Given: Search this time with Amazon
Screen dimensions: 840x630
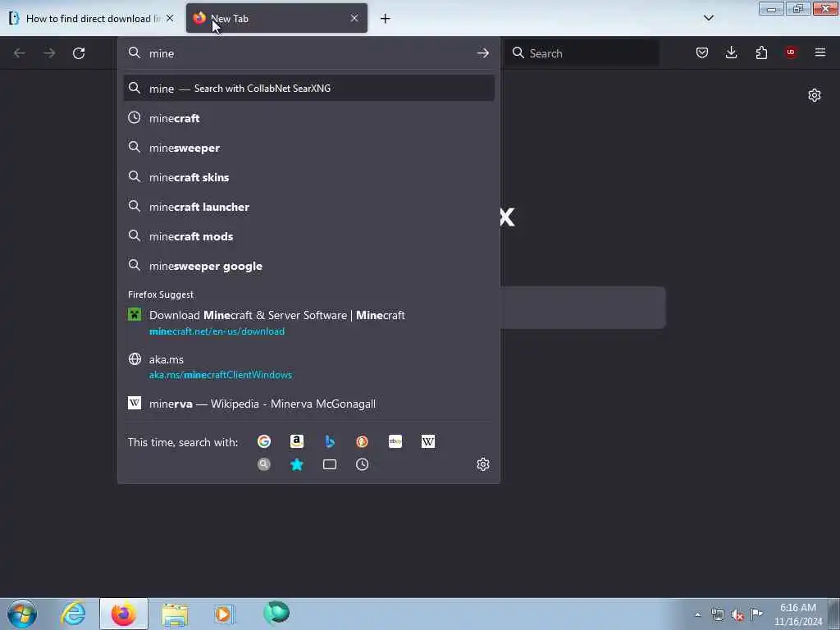Looking at the screenshot, I should [x=297, y=441].
